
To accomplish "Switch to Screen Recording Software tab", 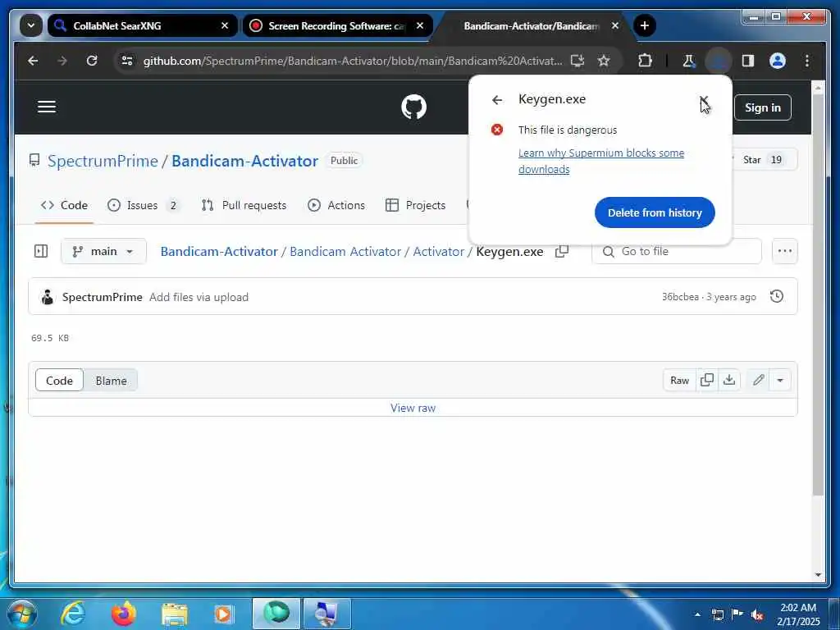I will tap(337, 25).
